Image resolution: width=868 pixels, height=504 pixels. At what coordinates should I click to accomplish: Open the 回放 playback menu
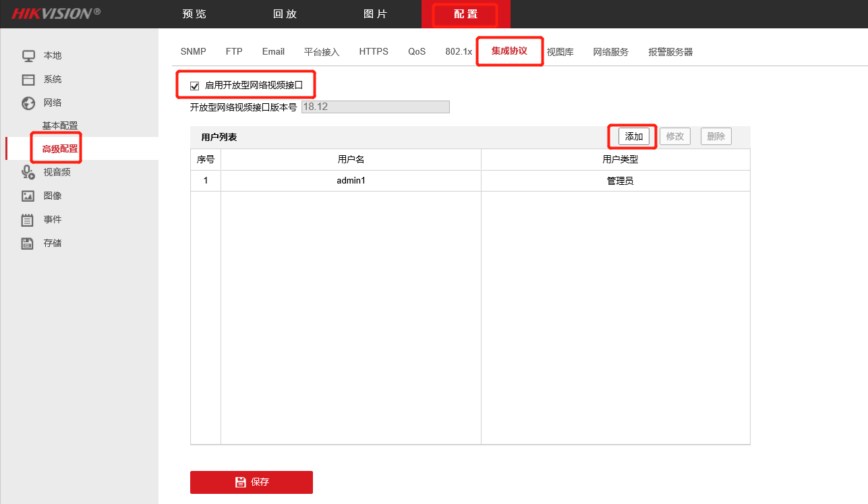click(285, 14)
